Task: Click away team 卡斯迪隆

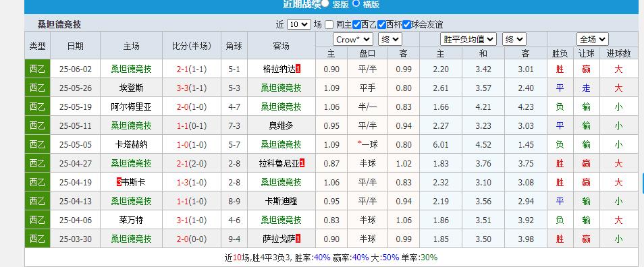Action: click(281, 201)
